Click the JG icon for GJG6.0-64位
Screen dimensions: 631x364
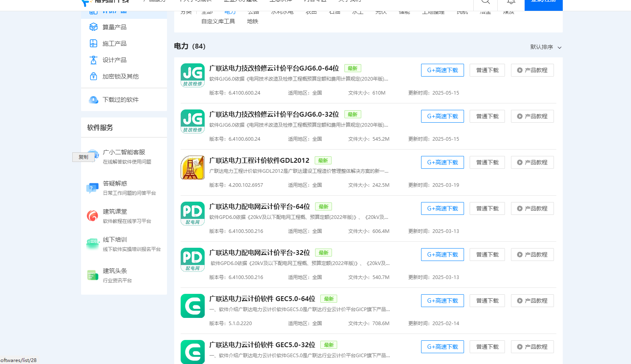click(x=193, y=75)
